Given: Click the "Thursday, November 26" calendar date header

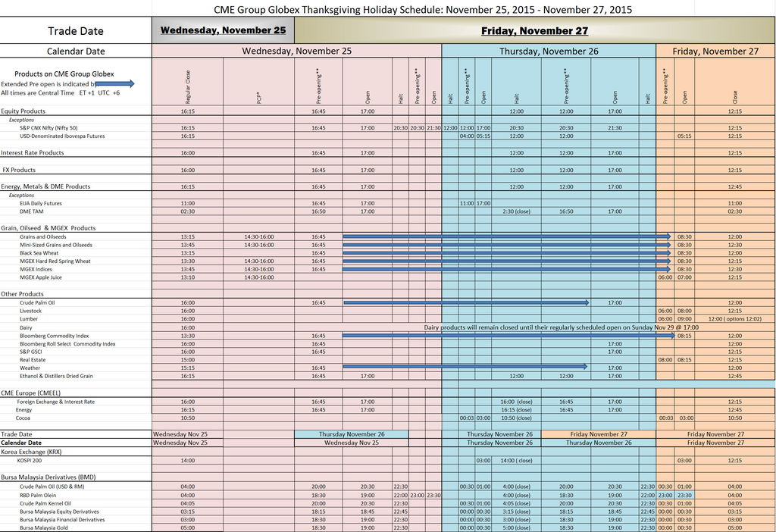Looking at the screenshot, I should (x=549, y=51).
